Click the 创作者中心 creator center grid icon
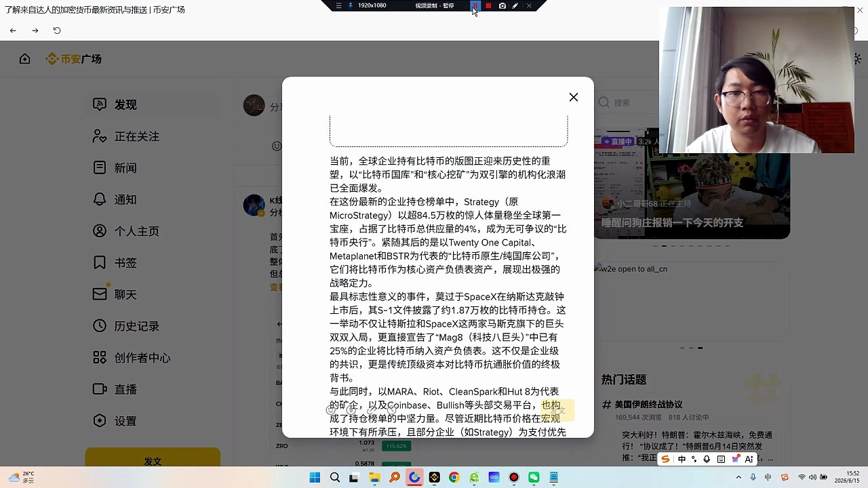Image resolution: width=868 pixels, height=488 pixels. 100,357
